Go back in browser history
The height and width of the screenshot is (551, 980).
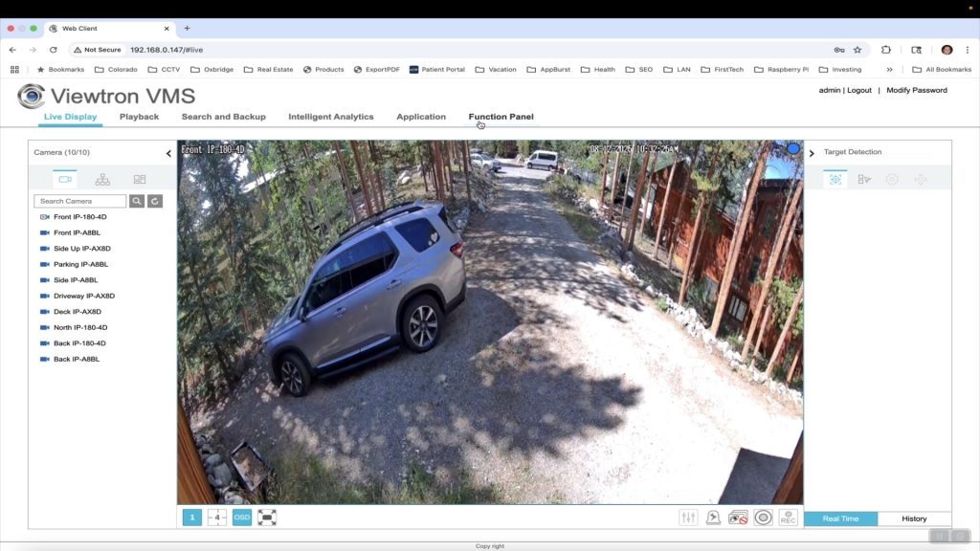tap(12, 50)
